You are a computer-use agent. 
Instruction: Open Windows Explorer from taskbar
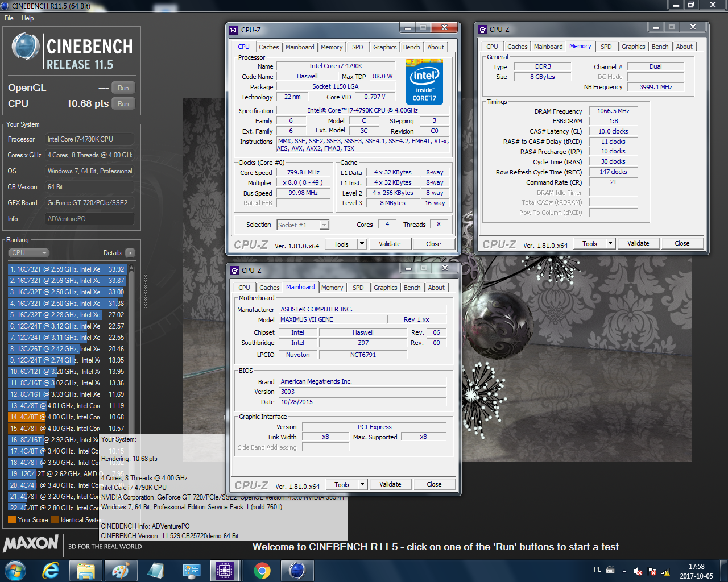(86, 570)
